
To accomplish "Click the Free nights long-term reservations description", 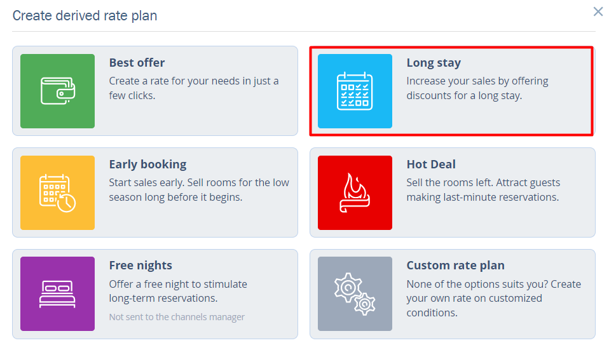I will pyautogui.click(x=178, y=291).
